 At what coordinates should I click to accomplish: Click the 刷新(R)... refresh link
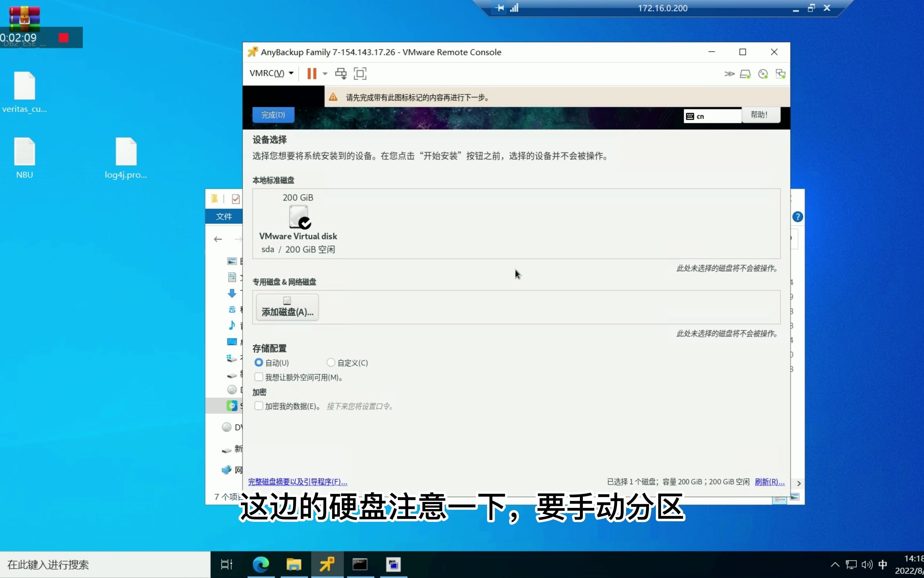click(769, 482)
